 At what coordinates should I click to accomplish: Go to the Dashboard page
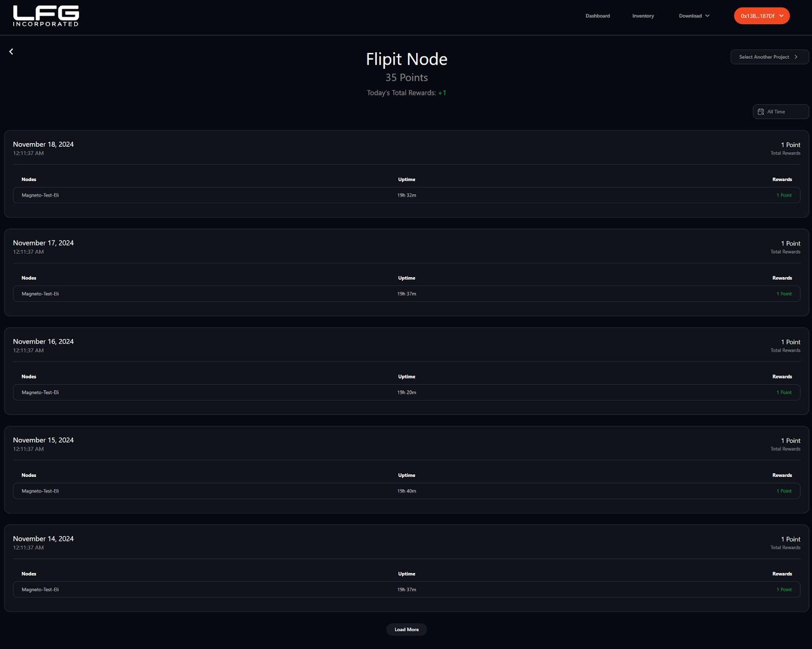(x=597, y=16)
